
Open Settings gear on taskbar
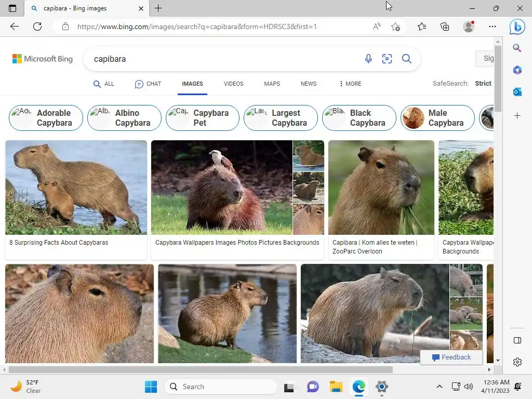click(382, 387)
